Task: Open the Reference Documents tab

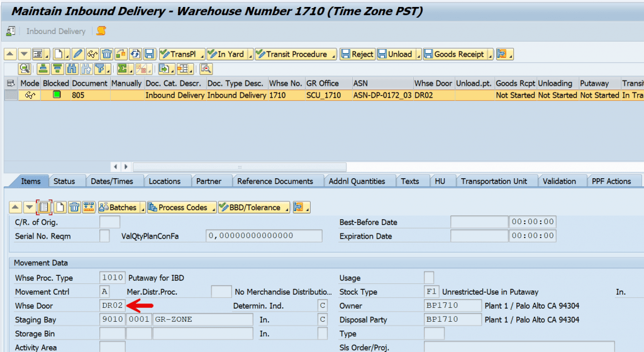Action: click(x=275, y=181)
